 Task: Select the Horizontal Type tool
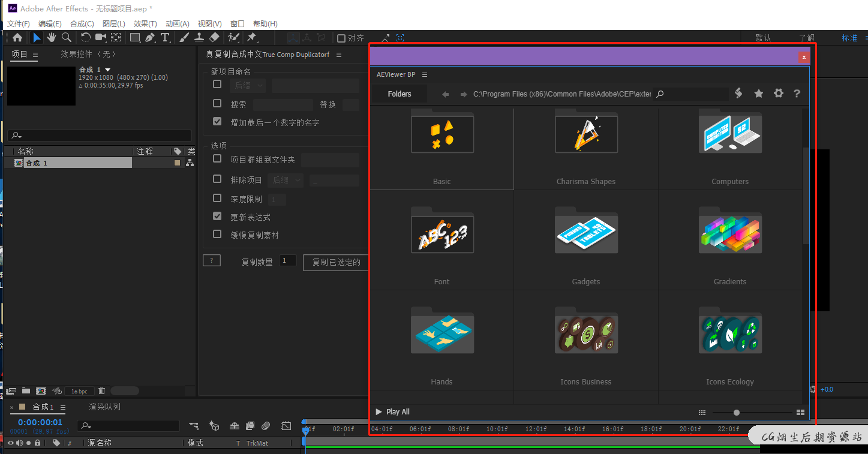click(165, 38)
